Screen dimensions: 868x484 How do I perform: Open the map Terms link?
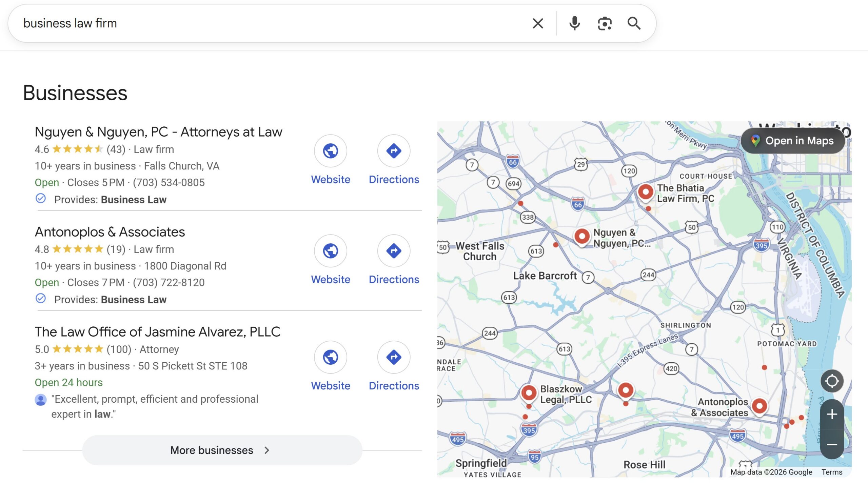[x=831, y=472]
